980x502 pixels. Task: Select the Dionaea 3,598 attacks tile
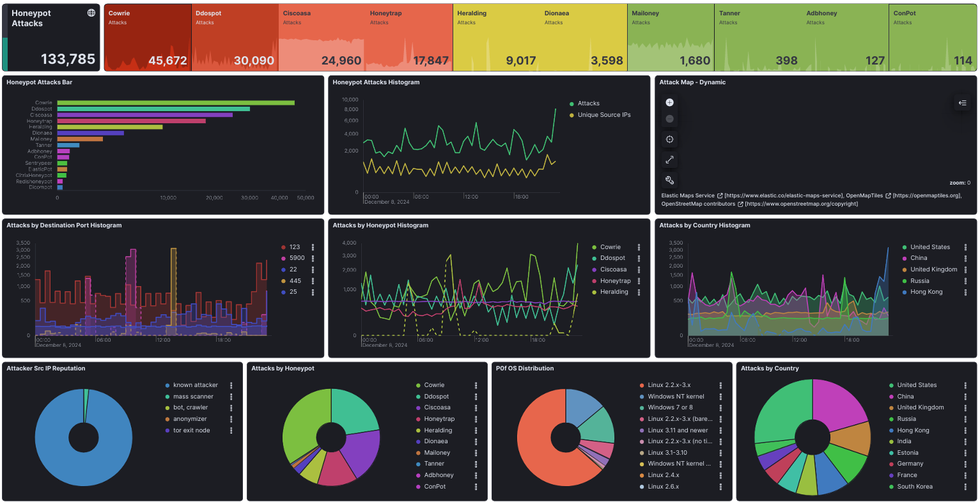click(583, 38)
